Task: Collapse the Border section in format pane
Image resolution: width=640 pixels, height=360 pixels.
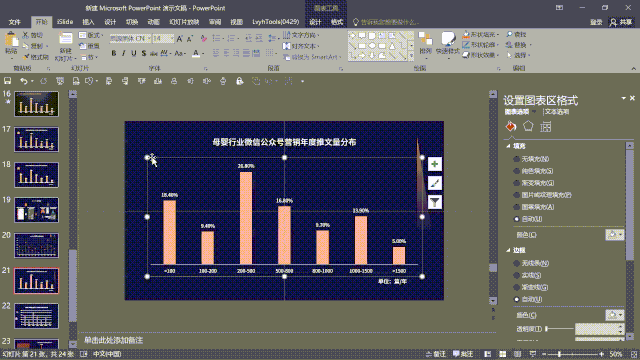Action: (x=508, y=250)
